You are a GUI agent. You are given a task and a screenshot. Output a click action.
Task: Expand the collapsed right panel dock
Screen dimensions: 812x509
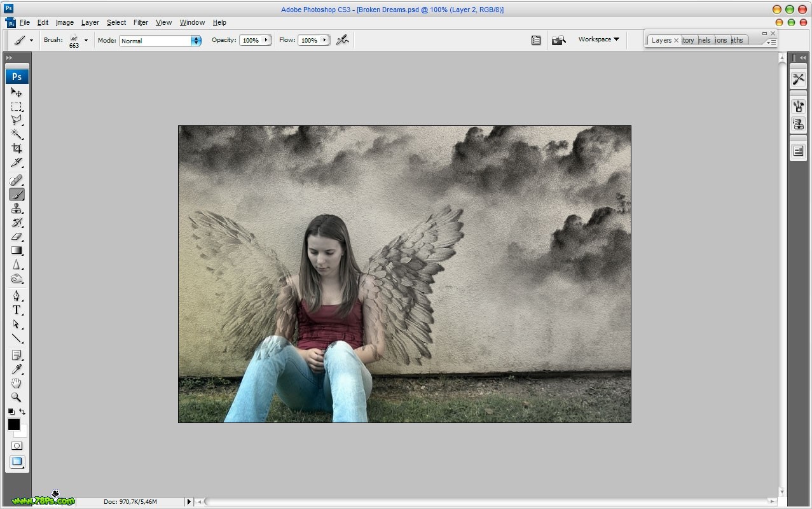803,58
